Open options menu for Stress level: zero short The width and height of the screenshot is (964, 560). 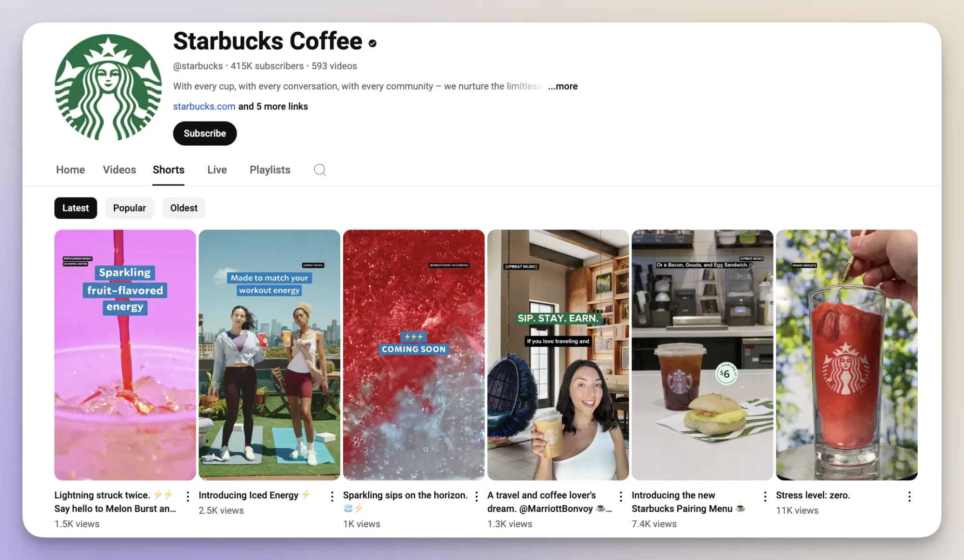(910, 496)
